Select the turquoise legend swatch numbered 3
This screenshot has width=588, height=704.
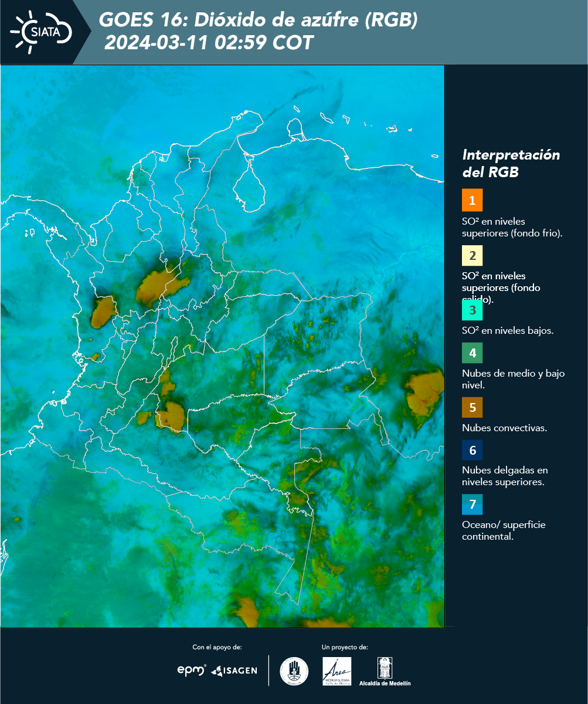click(472, 310)
